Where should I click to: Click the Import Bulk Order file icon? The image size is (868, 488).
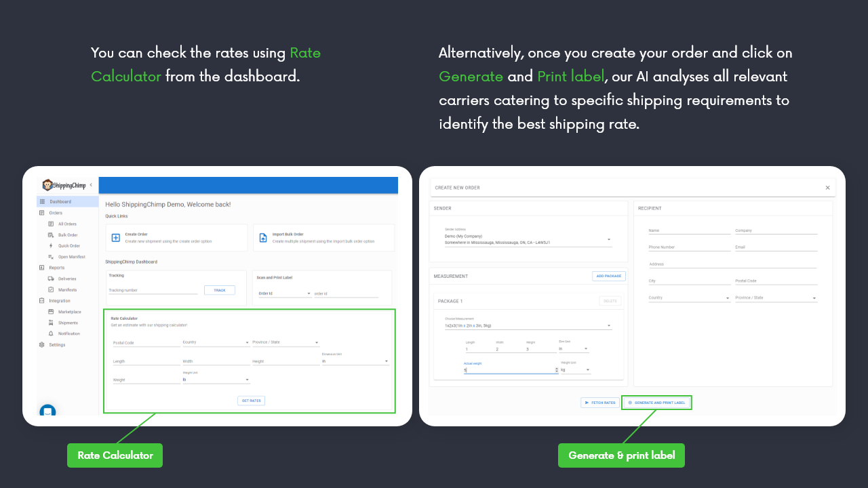coord(263,238)
